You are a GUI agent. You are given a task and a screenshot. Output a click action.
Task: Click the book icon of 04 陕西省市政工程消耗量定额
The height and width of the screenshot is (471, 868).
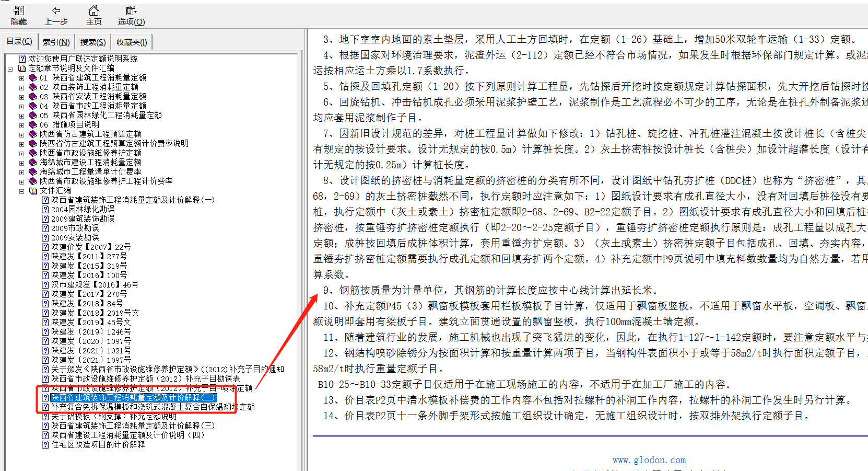(33, 106)
